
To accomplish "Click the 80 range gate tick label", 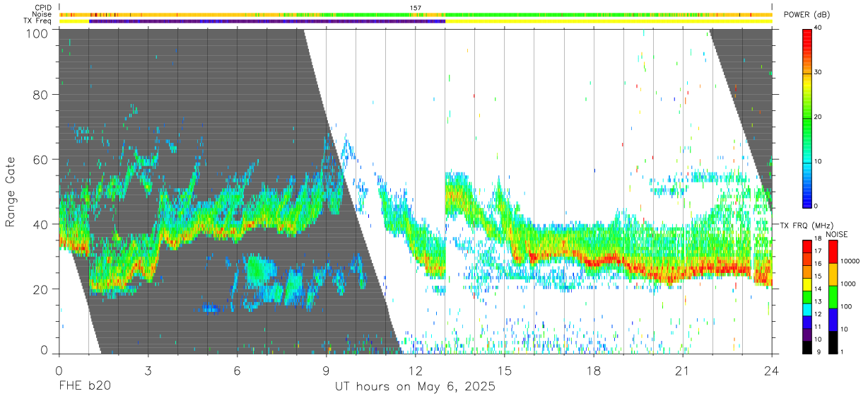I will point(42,94).
